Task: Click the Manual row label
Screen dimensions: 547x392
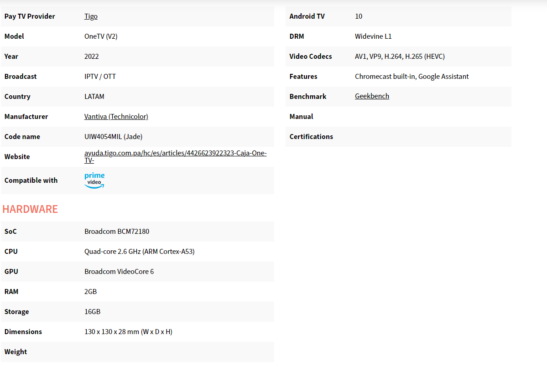Action: click(x=301, y=117)
